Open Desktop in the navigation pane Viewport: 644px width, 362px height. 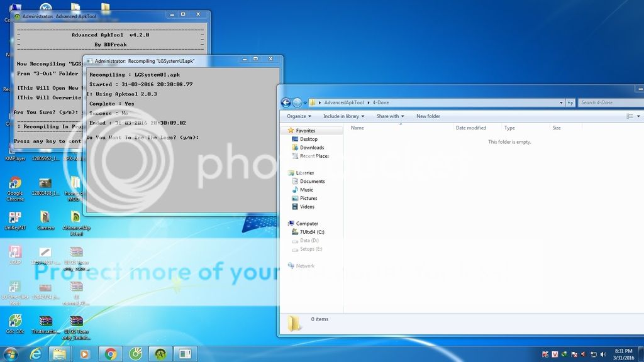point(304,139)
